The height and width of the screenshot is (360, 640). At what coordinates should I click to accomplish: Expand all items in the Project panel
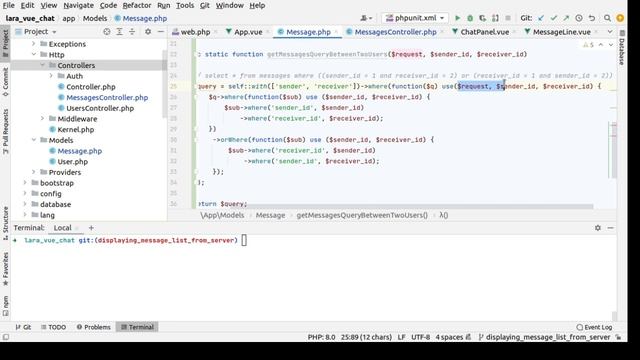click(x=119, y=31)
